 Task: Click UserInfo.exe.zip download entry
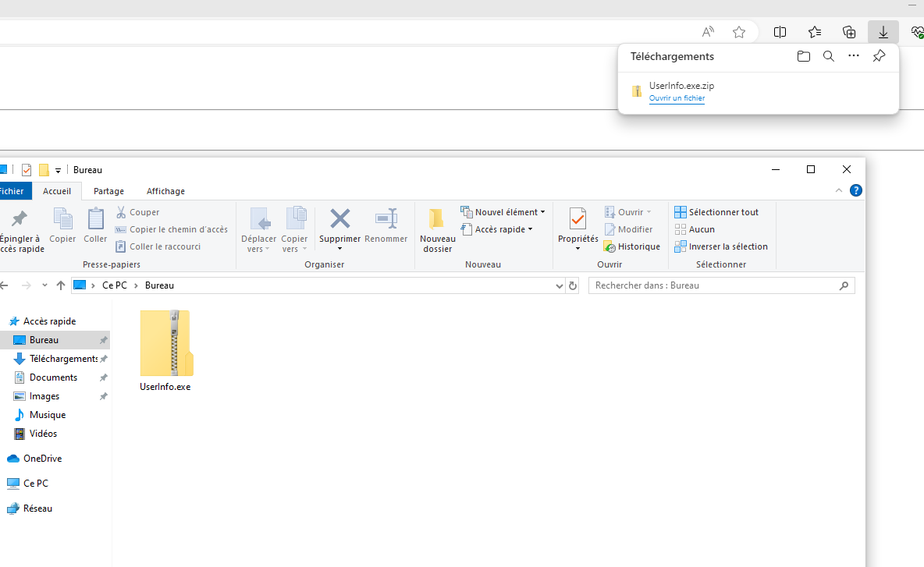tap(759, 91)
